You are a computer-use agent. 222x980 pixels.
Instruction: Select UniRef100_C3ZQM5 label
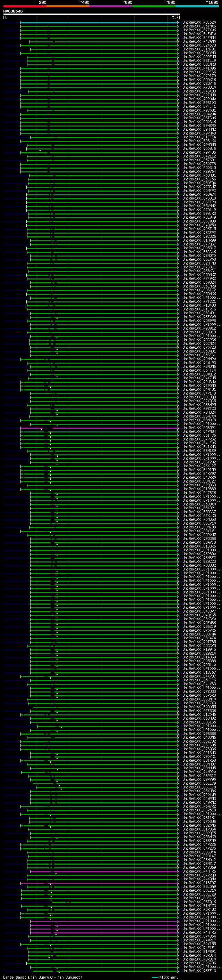point(199,826)
